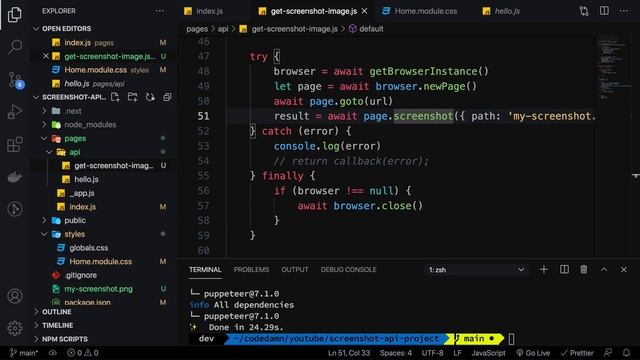Split the editor to the right
This screenshot has height=360, width=640.
(604, 11)
